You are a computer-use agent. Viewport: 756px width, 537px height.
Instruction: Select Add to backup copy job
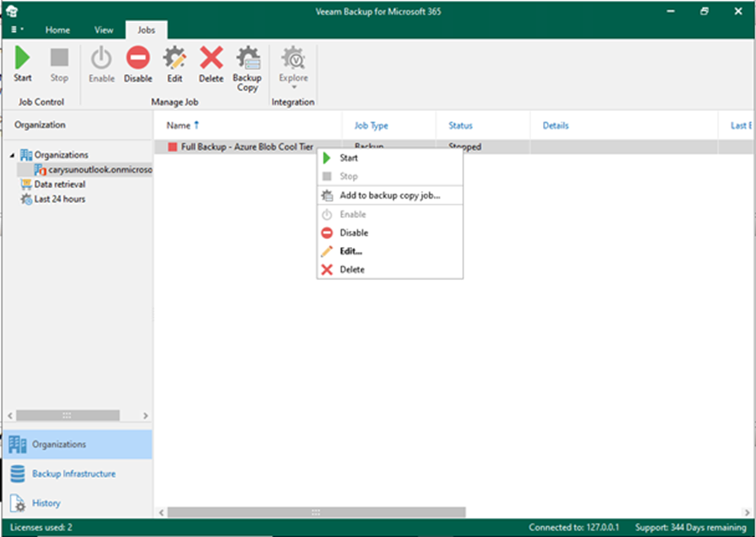click(x=389, y=195)
